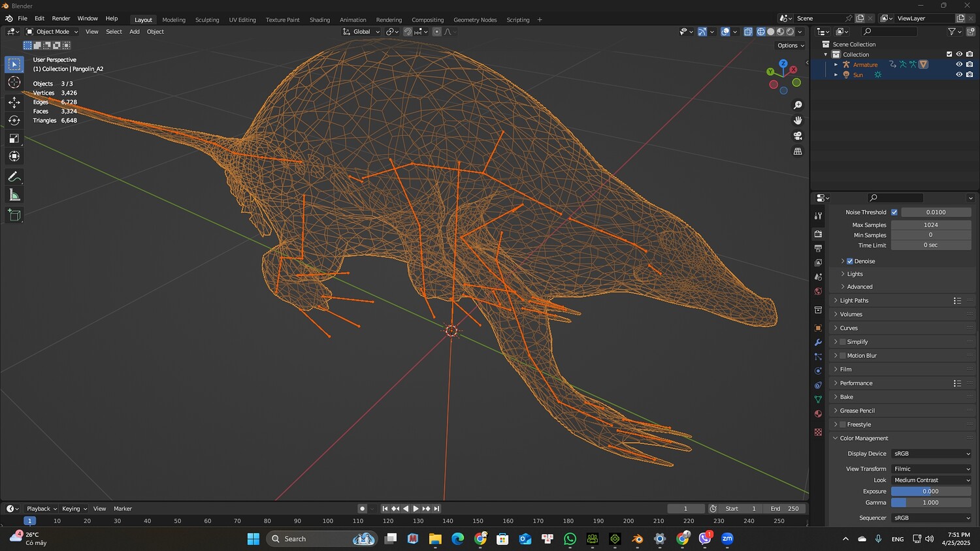
Task: Switch to perspective/orthographic grid view
Action: pos(798,151)
